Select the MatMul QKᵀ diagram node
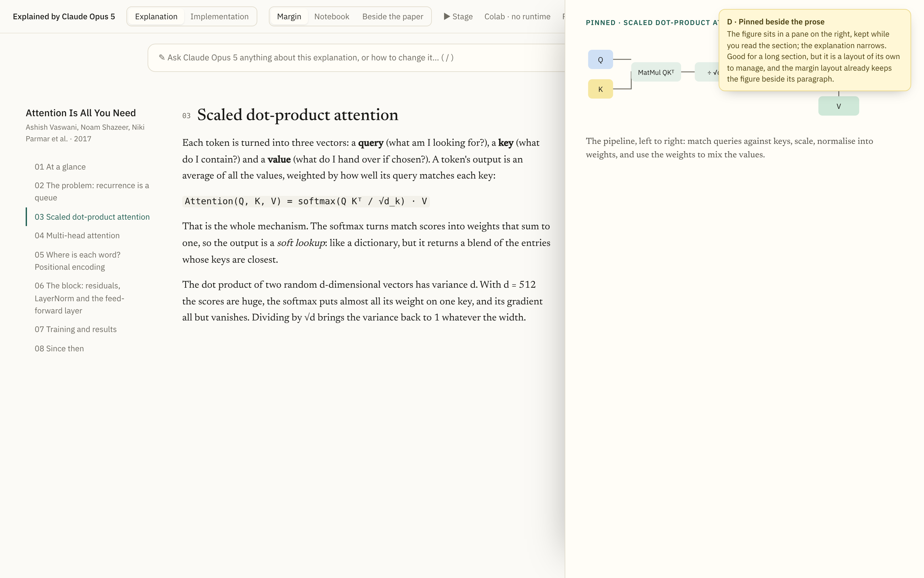This screenshot has width=924, height=578. (x=656, y=72)
